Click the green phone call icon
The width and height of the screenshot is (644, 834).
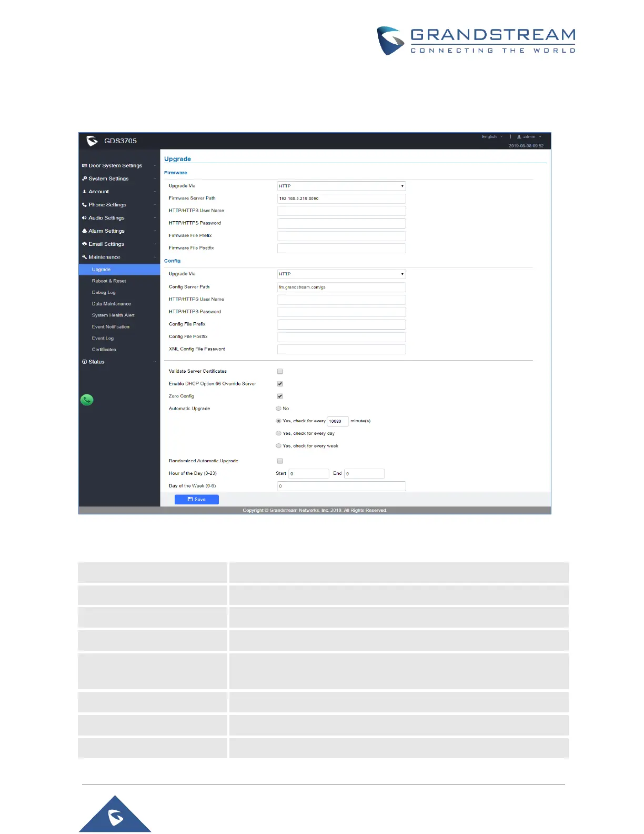click(x=87, y=400)
